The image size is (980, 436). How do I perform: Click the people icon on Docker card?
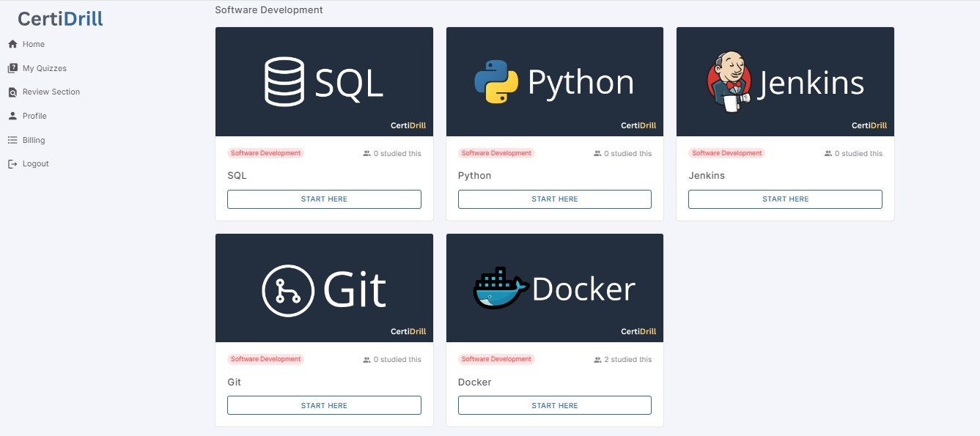coord(597,360)
